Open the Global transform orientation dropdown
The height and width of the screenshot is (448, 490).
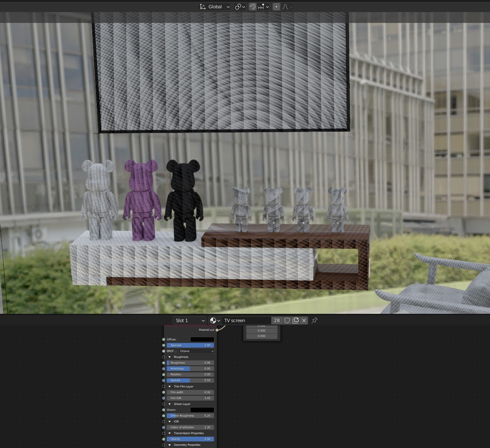coord(214,7)
